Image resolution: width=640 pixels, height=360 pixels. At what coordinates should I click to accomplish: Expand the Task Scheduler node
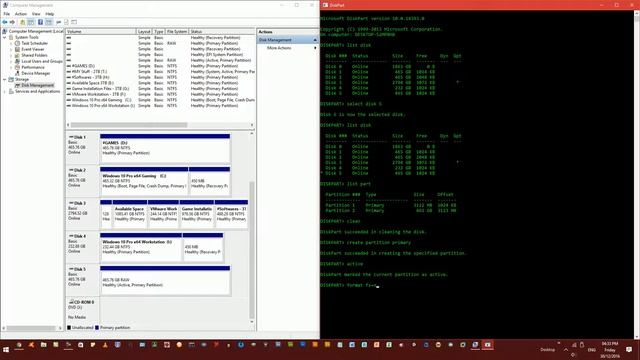tap(11, 43)
